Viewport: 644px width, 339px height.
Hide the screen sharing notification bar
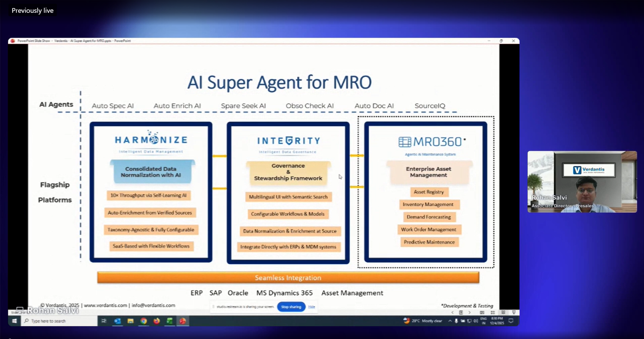click(311, 307)
